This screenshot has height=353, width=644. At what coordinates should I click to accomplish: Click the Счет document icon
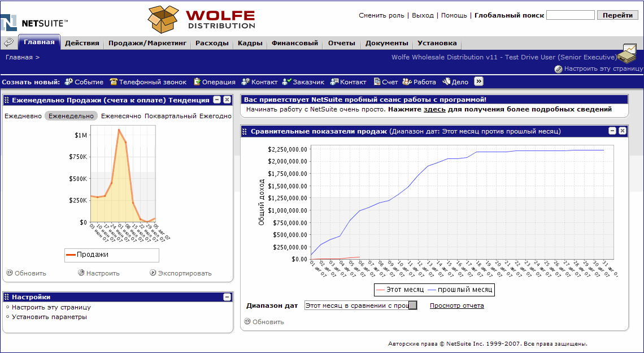[377, 82]
